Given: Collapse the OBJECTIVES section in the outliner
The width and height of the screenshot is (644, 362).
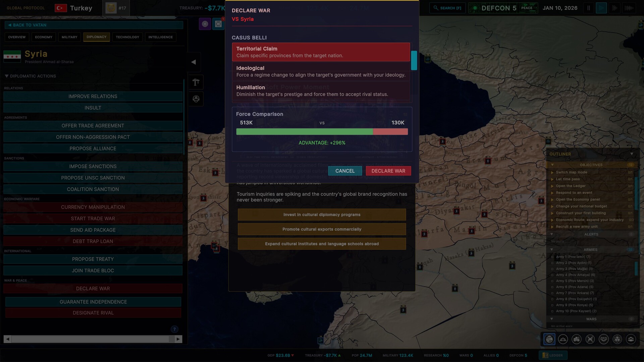Looking at the screenshot, I should coord(552,165).
